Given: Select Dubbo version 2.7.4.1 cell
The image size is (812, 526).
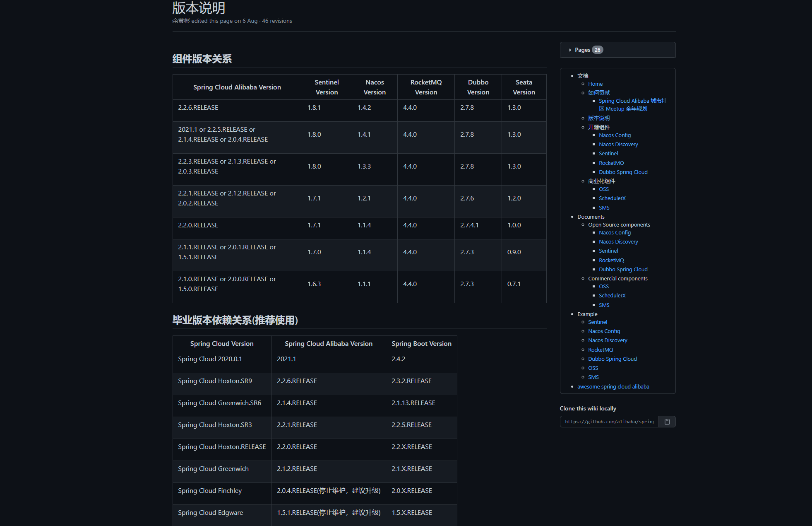Looking at the screenshot, I should point(478,228).
